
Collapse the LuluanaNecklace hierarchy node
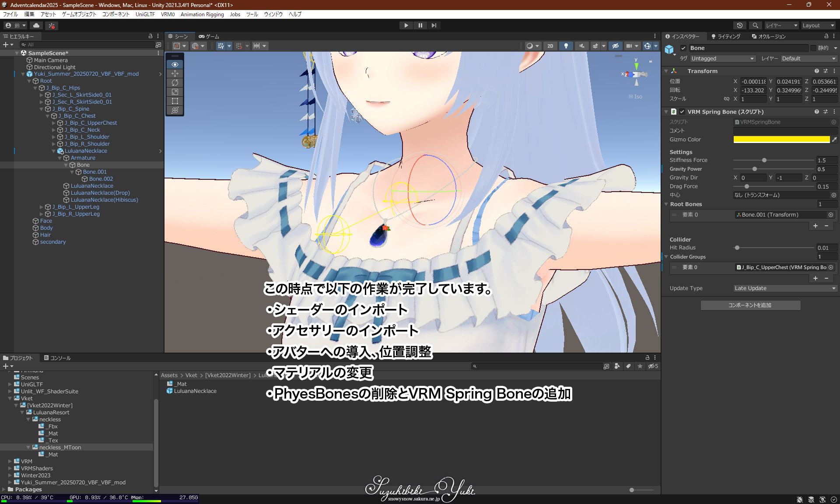(54, 151)
